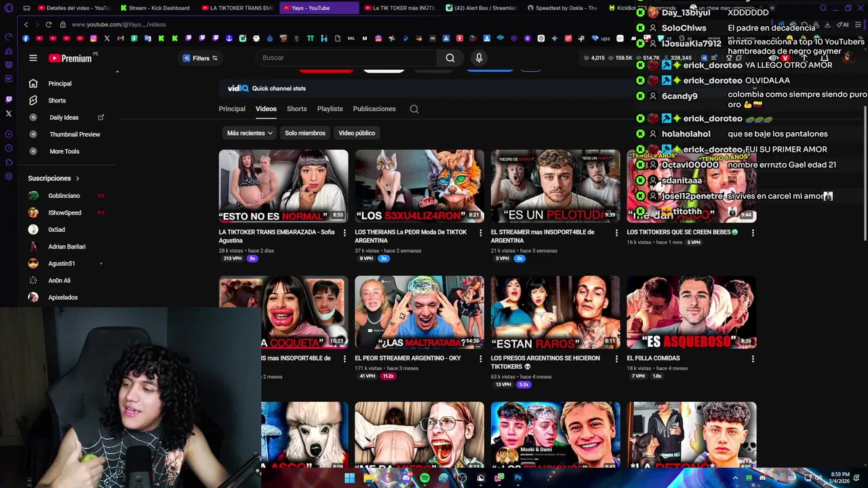The width and height of the screenshot is (868, 488).
Task: Open the YouTube hamburger guide menu
Action: click(x=33, y=58)
